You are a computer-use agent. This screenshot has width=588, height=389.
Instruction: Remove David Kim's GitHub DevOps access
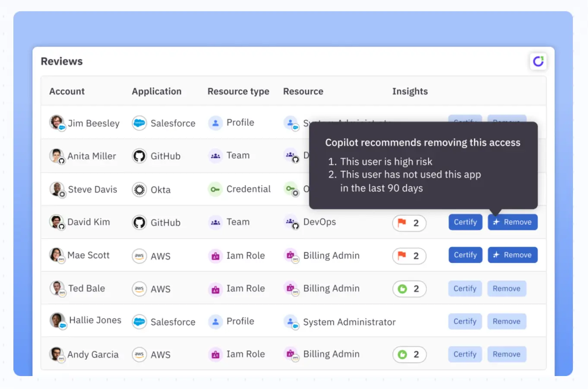(x=512, y=222)
